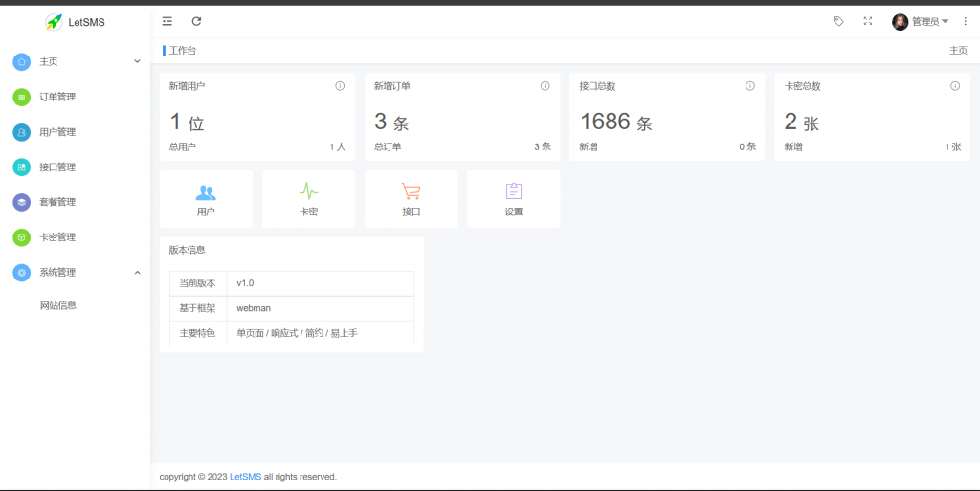Viewport: 980px width, 491px height.
Task: Click the 卡密管理 sidebar icon
Action: (21, 236)
